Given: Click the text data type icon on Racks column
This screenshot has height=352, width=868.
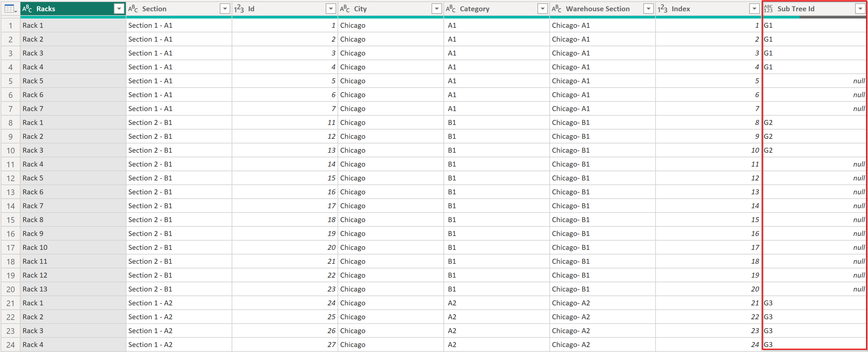Looking at the screenshot, I should click(x=27, y=9).
